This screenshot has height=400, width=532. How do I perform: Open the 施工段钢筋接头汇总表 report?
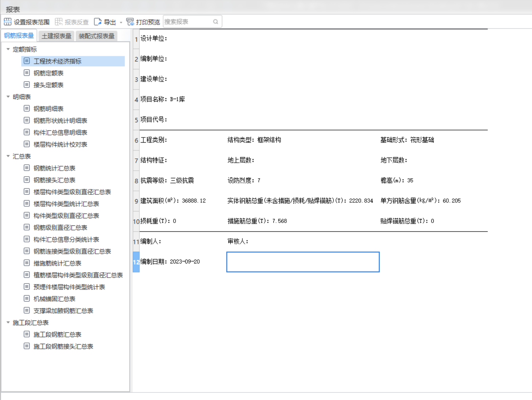[63, 346]
